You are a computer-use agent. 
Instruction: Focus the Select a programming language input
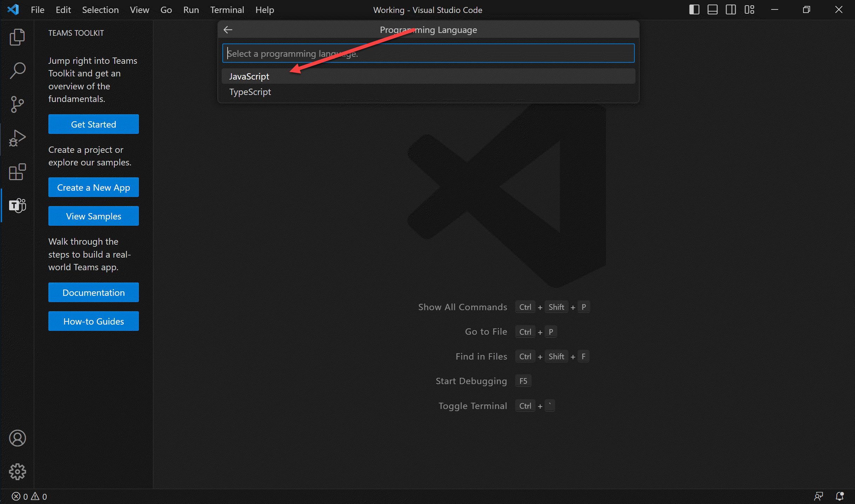tap(428, 53)
